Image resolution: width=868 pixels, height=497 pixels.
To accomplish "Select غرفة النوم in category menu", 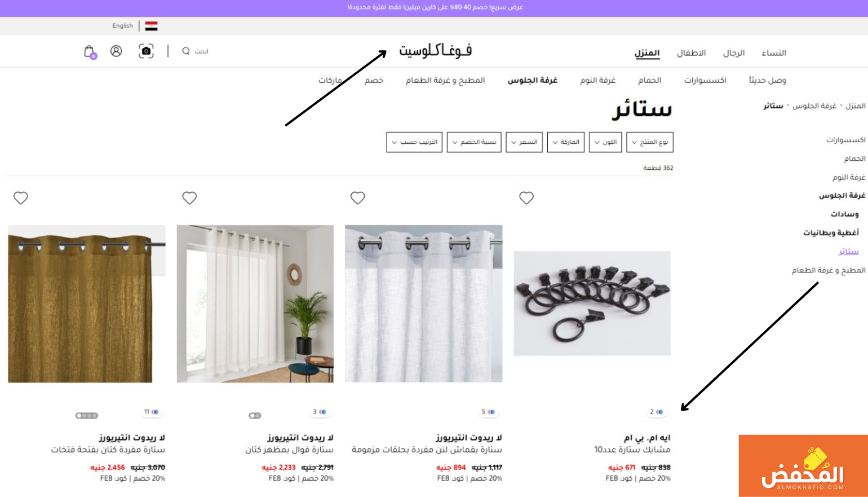I will point(598,80).
